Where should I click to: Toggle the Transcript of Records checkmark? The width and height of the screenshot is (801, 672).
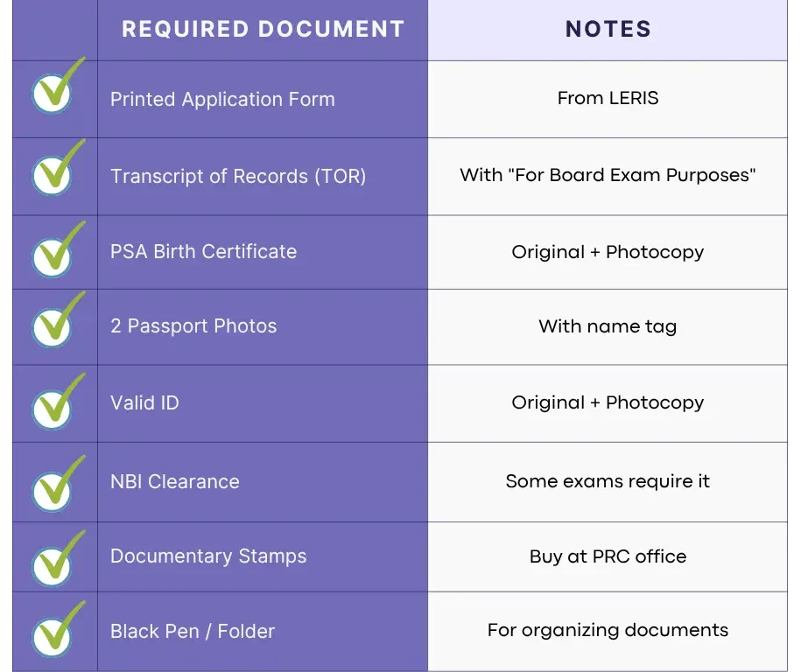53,172
